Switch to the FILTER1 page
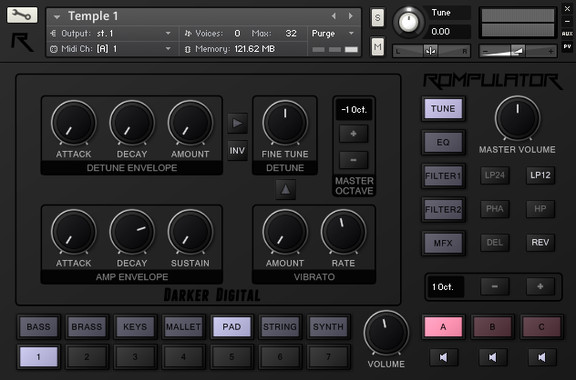The width and height of the screenshot is (576, 380). pyautogui.click(x=443, y=176)
